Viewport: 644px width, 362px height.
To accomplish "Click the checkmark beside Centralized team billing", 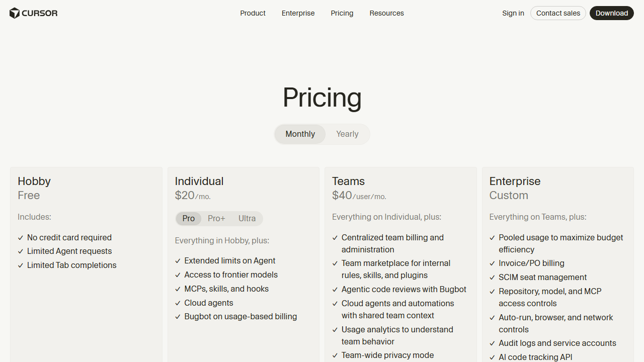I will 335,238.
